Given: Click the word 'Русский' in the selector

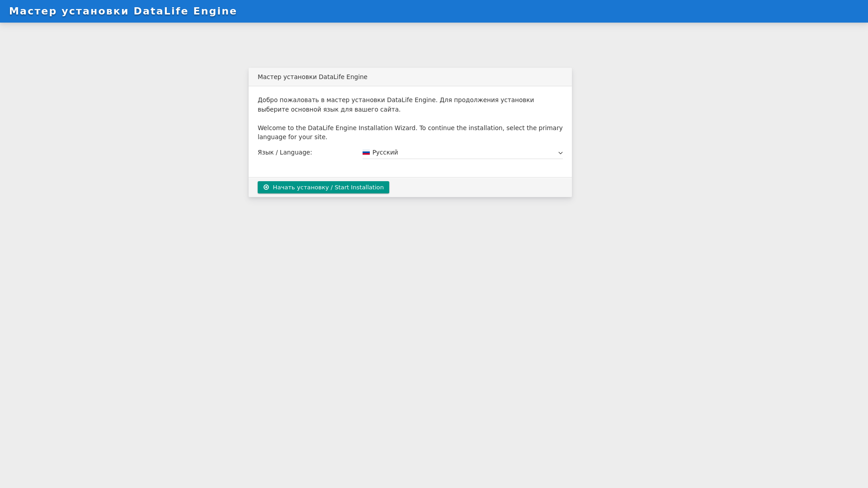Looking at the screenshot, I should [x=385, y=153].
